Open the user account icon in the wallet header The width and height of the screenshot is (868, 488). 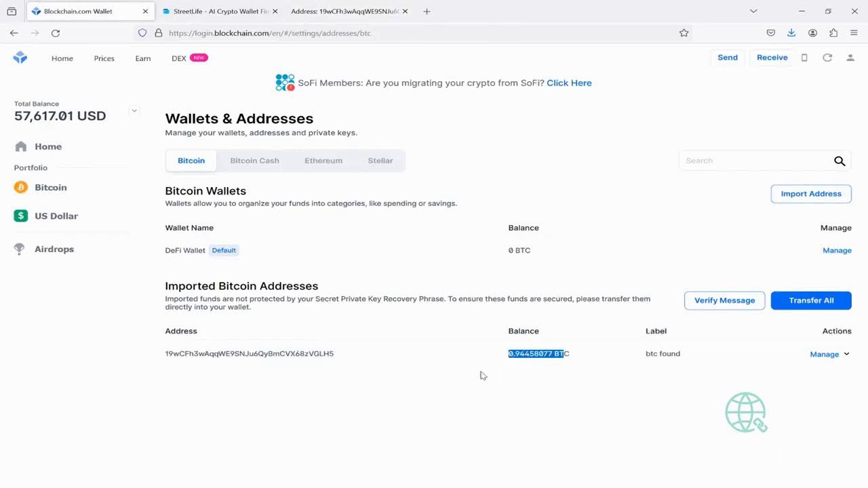850,58
